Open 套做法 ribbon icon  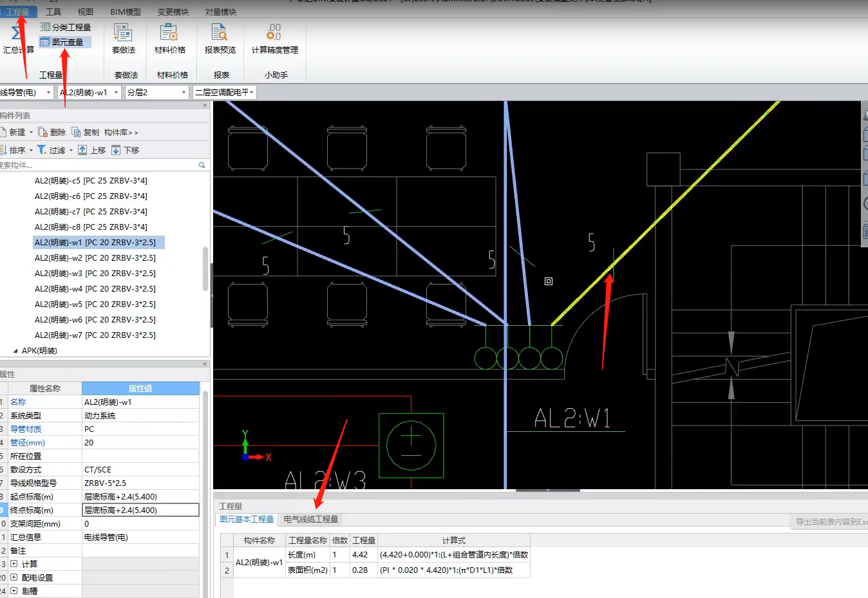[x=123, y=38]
